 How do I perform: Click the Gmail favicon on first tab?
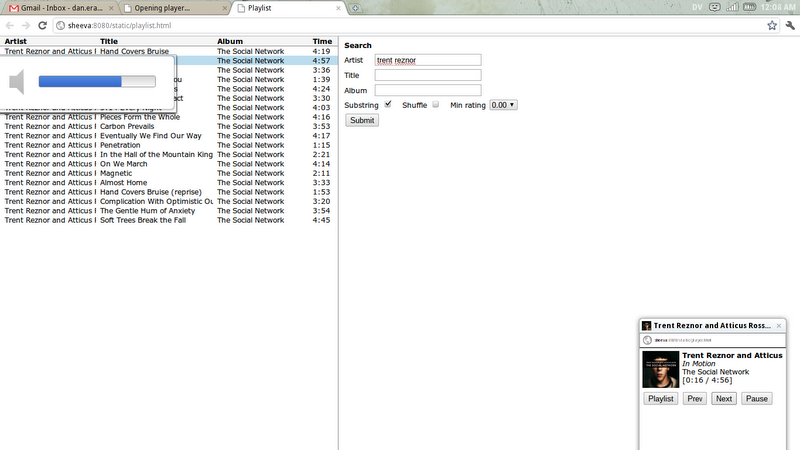(x=14, y=8)
